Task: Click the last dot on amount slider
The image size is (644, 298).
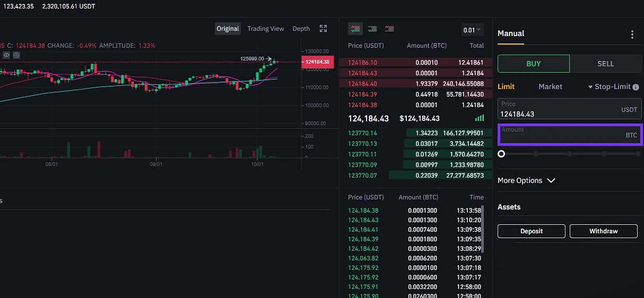Action: [638, 154]
